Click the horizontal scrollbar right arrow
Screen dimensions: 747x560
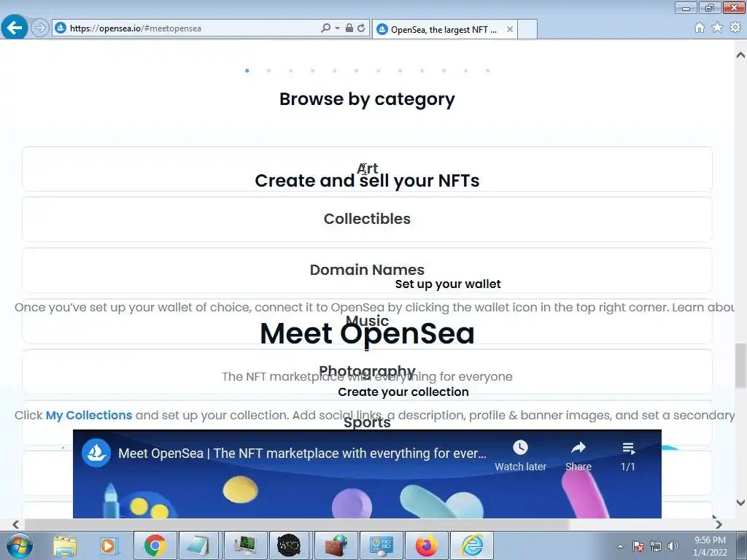pos(719,524)
